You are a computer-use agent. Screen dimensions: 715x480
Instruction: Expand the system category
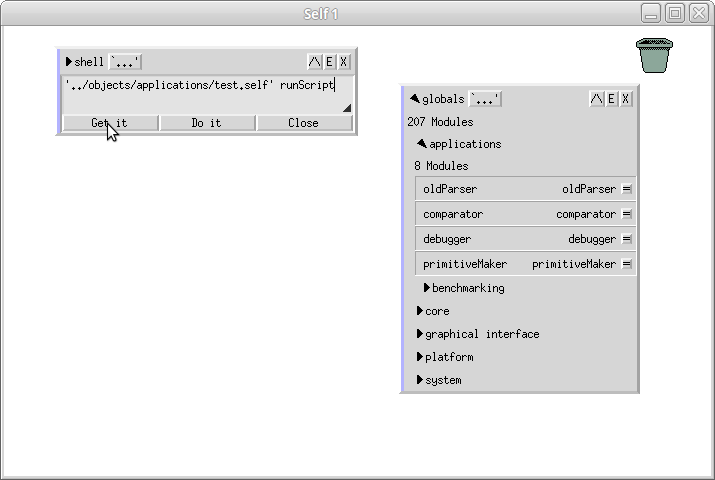coord(420,380)
